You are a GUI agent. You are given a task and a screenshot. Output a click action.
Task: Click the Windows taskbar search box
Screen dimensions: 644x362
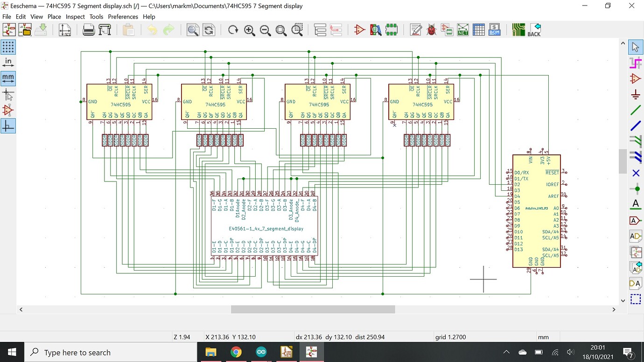[110, 352]
